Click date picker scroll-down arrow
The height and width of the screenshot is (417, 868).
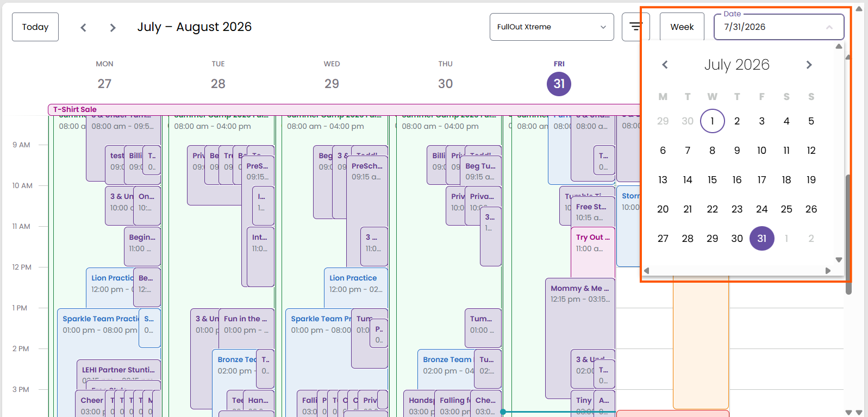click(839, 260)
